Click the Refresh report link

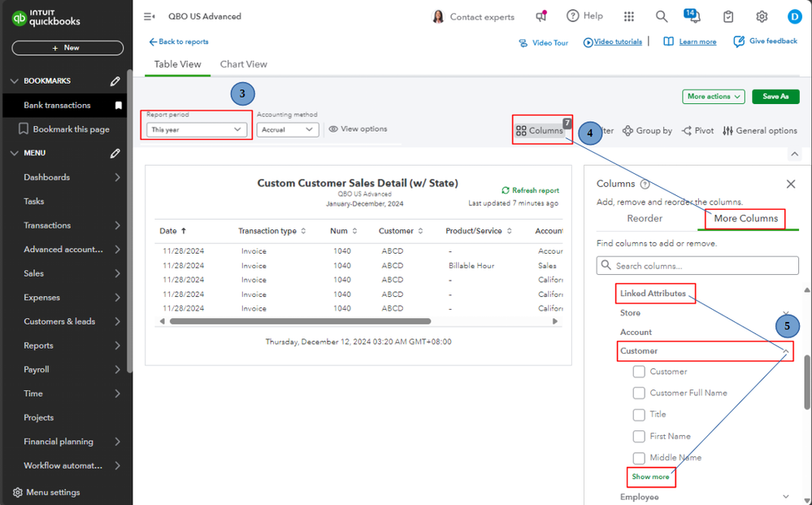point(530,190)
